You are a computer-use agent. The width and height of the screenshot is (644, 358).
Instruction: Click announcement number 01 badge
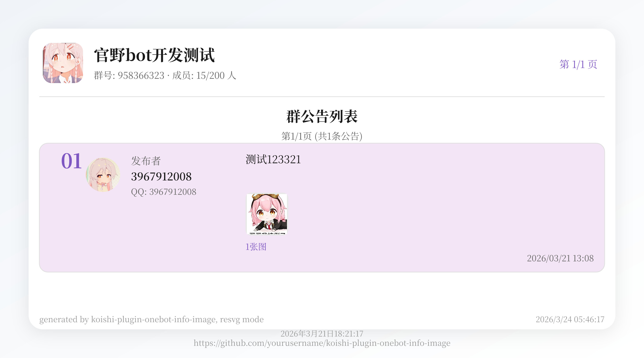pos(72,161)
